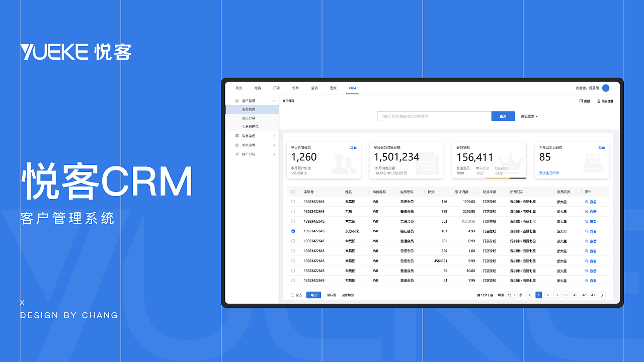
Task: Open the user avatar circle at top right
Action: click(606, 88)
